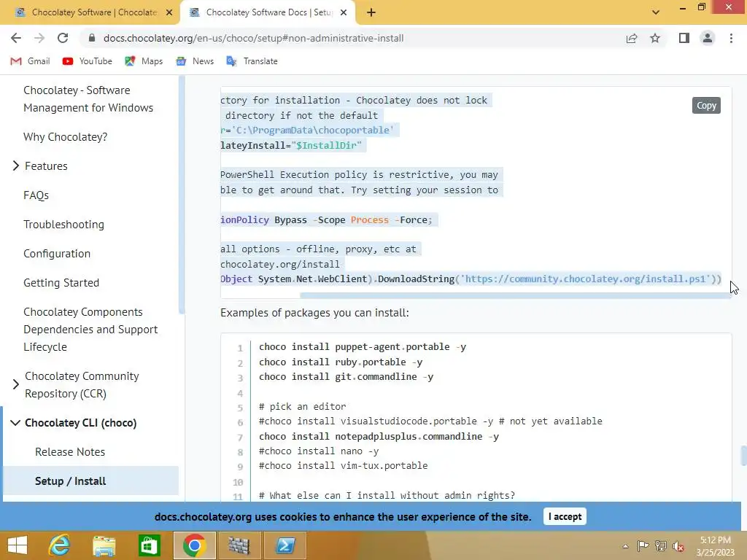Open the Translate bookmark
The height and width of the screenshot is (560, 747).
(252, 61)
